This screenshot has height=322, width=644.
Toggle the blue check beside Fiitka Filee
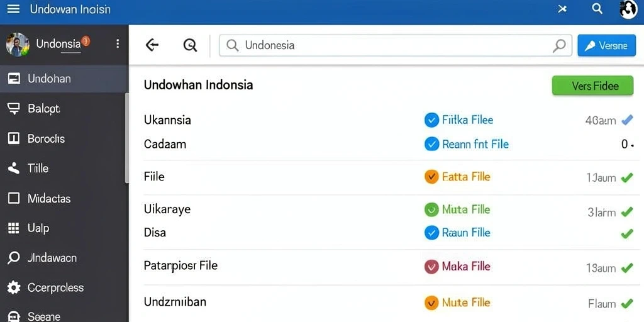(431, 120)
